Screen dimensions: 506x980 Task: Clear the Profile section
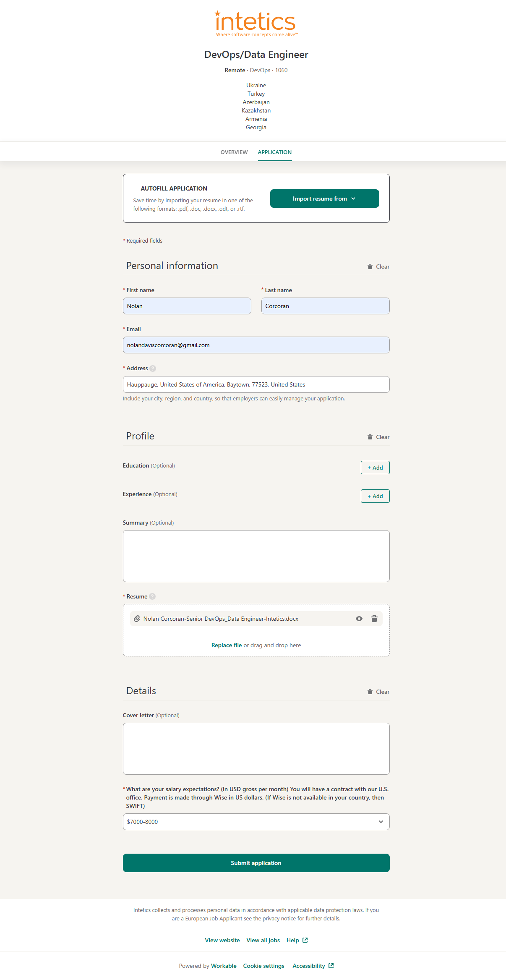coord(378,437)
